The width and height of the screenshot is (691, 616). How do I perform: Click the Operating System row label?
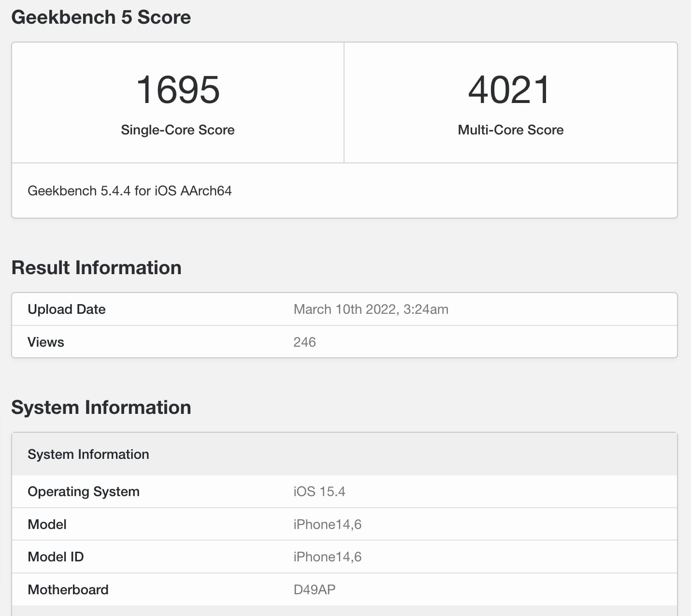click(84, 491)
